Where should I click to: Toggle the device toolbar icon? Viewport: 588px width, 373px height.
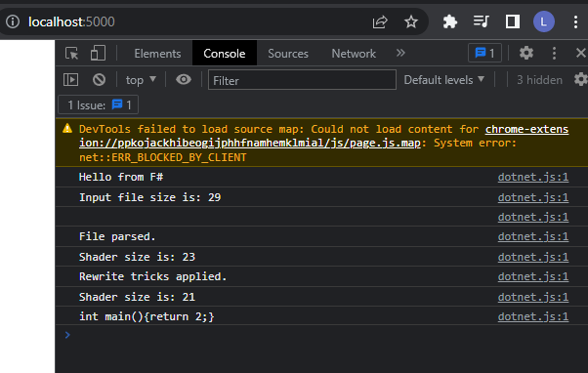pyautogui.click(x=98, y=54)
